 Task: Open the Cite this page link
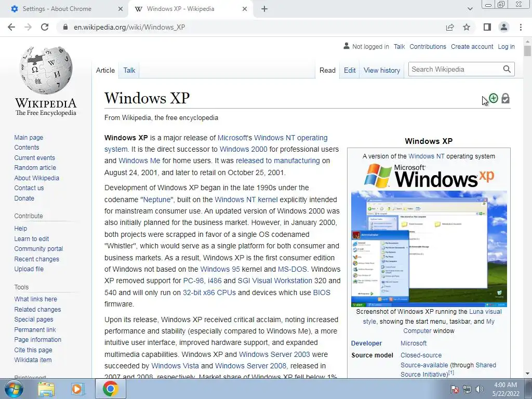tap(33, 350)
